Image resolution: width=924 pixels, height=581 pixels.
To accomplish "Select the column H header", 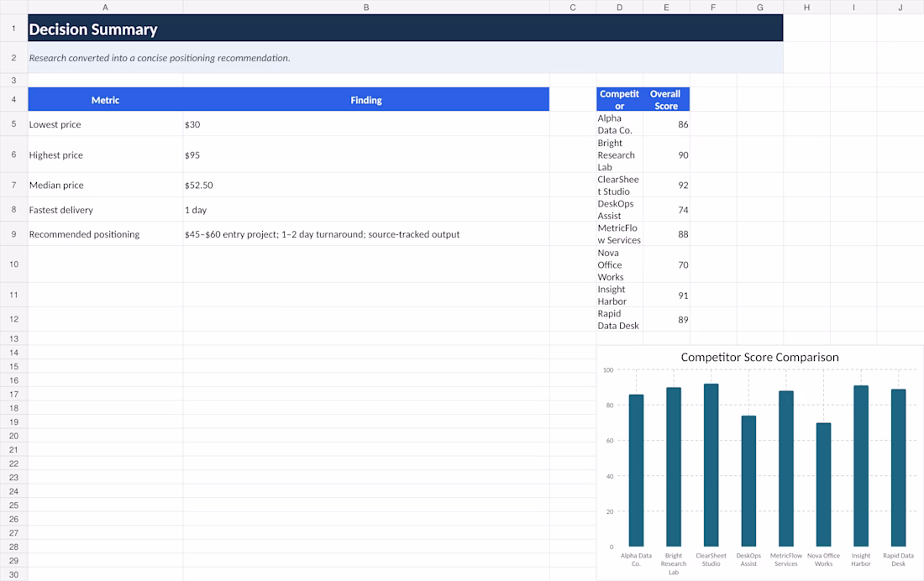I will (806, 7).
